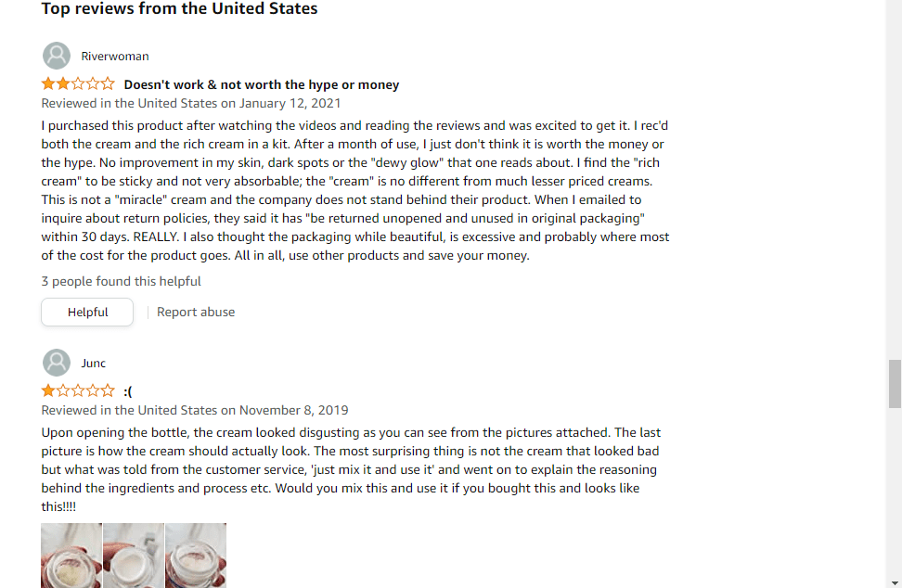Click Junc's profile avatar icon

[57, 363]
